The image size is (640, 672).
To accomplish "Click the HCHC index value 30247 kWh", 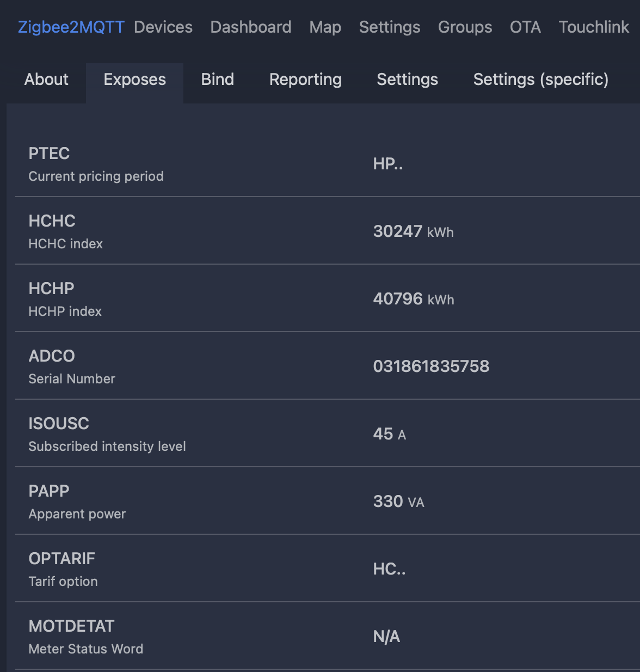I will click(413, 231).
